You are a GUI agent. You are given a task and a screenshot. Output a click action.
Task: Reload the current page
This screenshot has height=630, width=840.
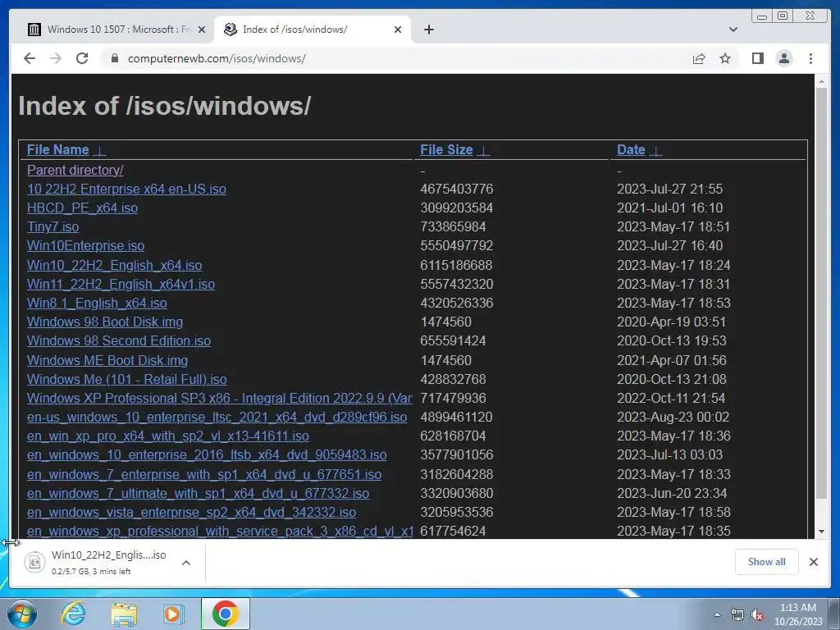pyautogui.click(x=82, y=58)
